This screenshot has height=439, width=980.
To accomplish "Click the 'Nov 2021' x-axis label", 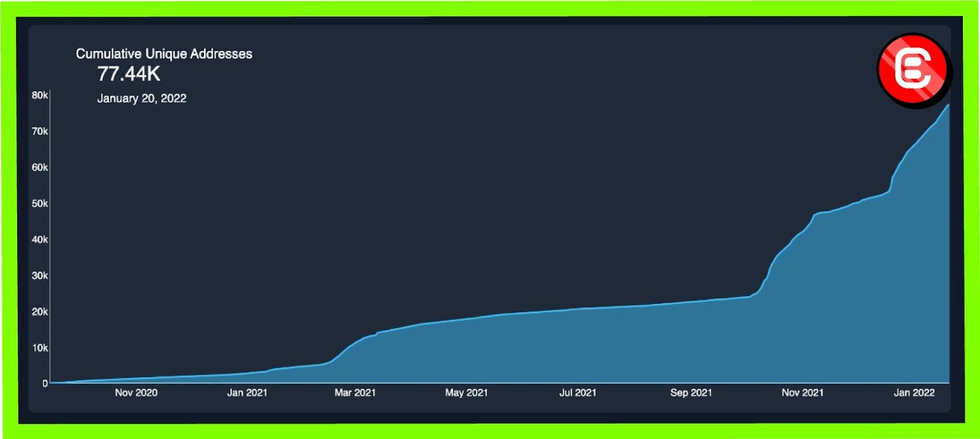I will [x=802, y=392].
